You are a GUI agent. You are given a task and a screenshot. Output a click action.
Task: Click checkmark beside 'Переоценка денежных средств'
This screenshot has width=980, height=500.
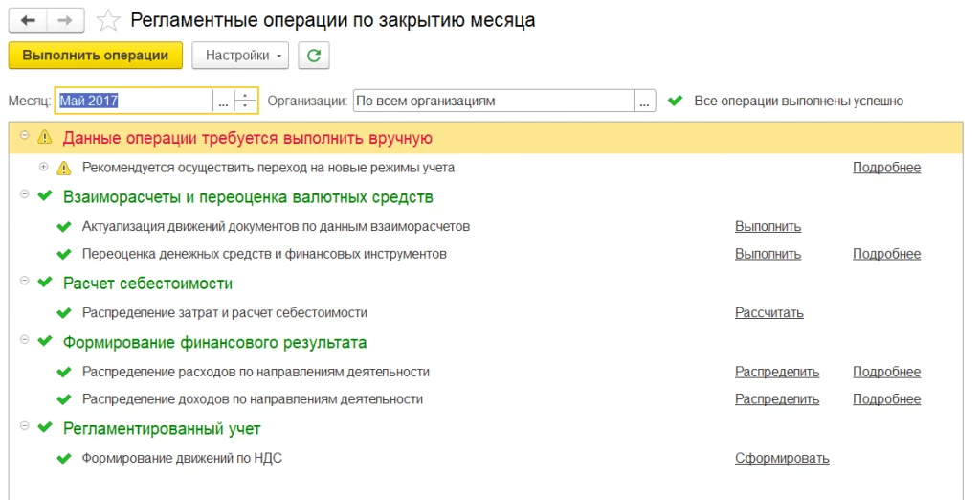point(64,254)
